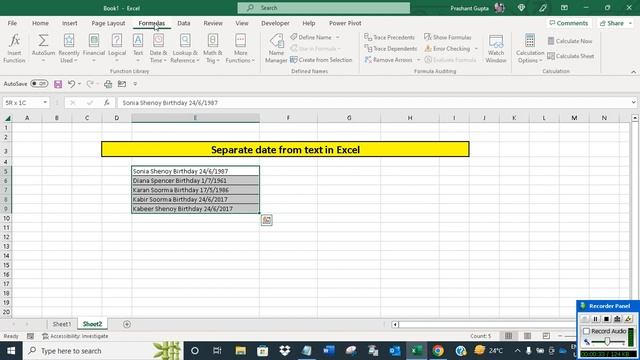Open the Logical functions menu

117,48
